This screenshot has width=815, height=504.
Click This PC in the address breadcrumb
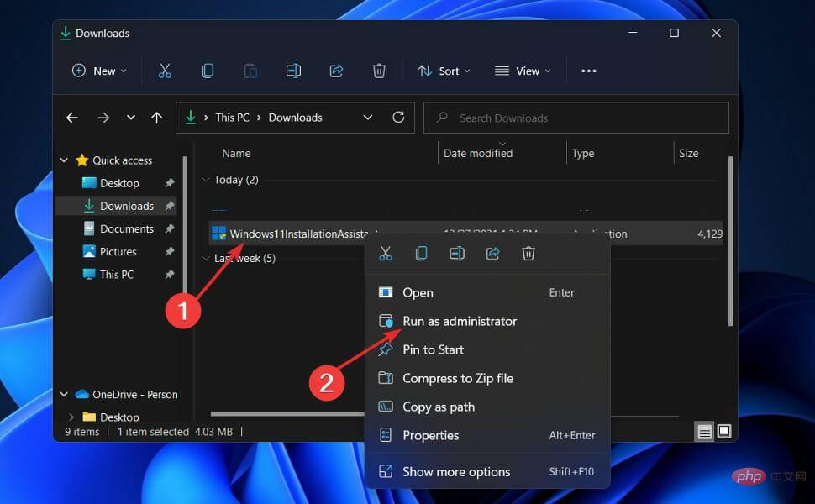click(233, 118)
